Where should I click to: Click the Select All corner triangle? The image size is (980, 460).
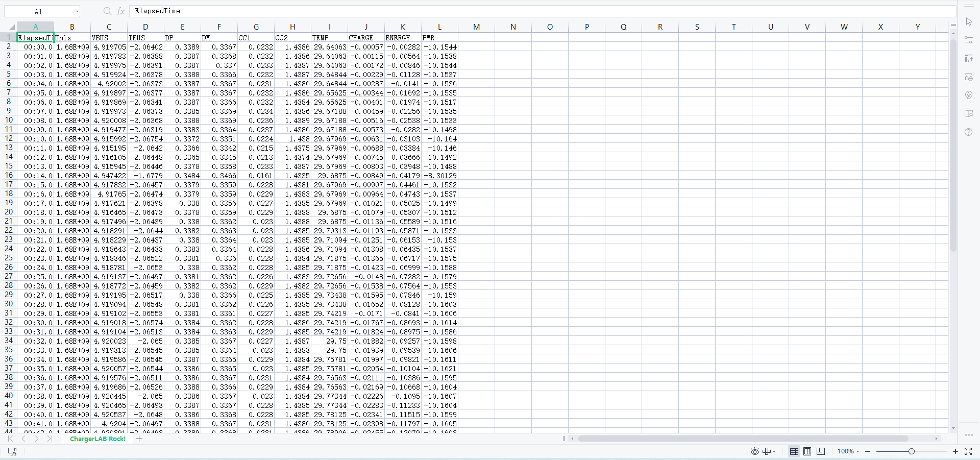[x=11, y=27]
